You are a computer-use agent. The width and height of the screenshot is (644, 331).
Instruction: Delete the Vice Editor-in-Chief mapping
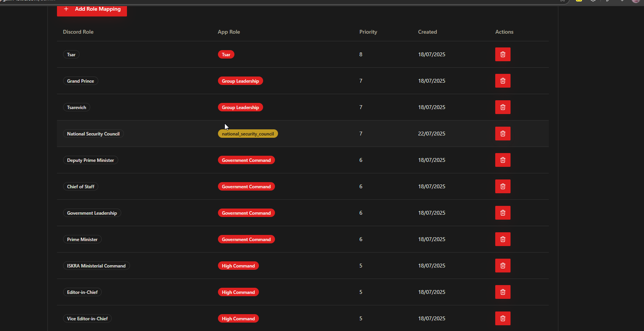click(x=503, y=318)
